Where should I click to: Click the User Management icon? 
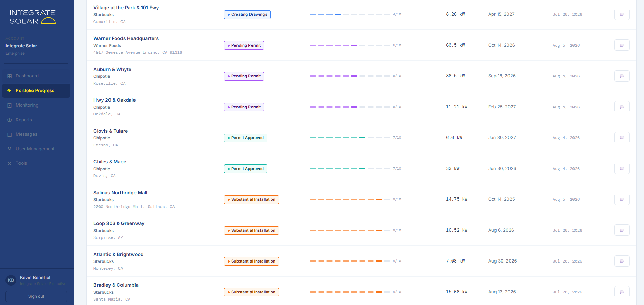click(10, 149)
